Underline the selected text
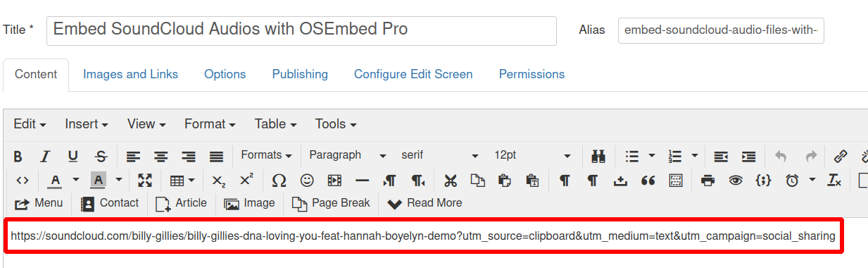 [x=73, y=156]
